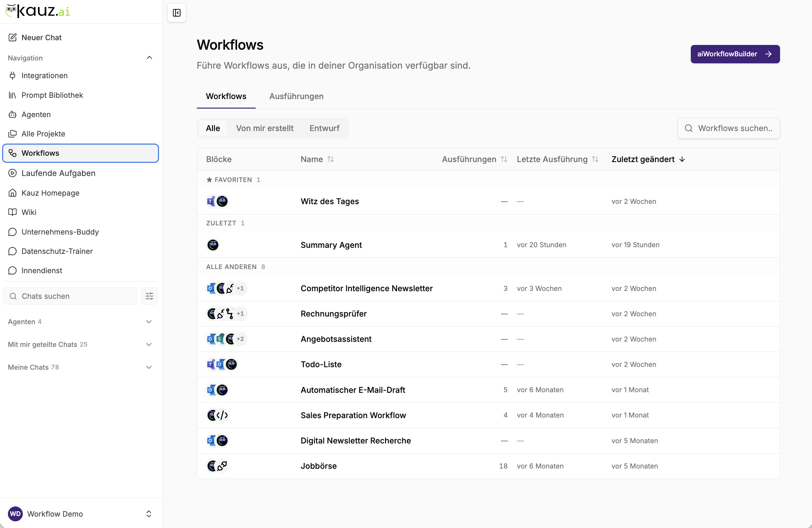Sort by Ausführungen column
Viewport: 812px width, 528px height.
click(475, 159)
